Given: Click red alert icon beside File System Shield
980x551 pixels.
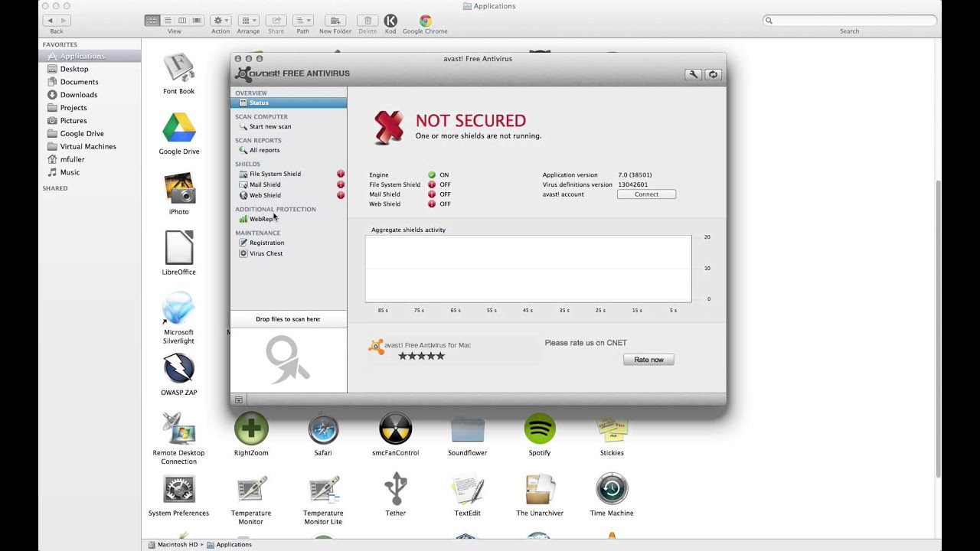Looking at the screenshot, I should point(341,174).
